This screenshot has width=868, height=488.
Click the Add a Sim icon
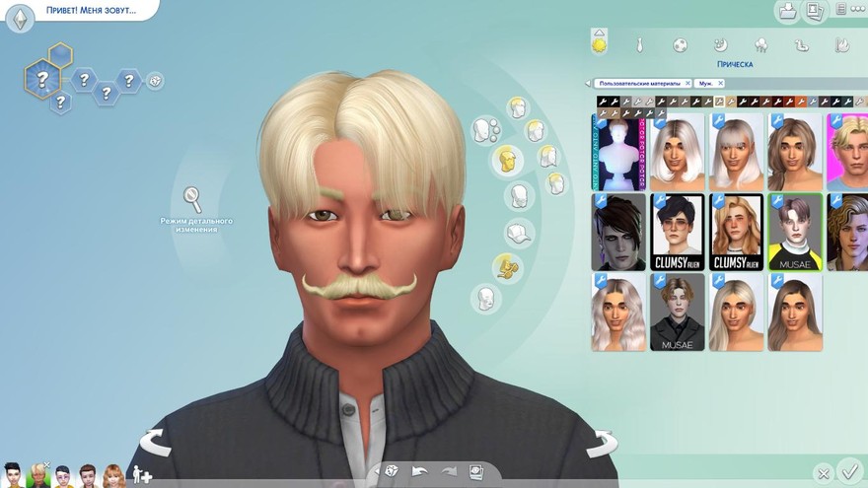point(142,475)
